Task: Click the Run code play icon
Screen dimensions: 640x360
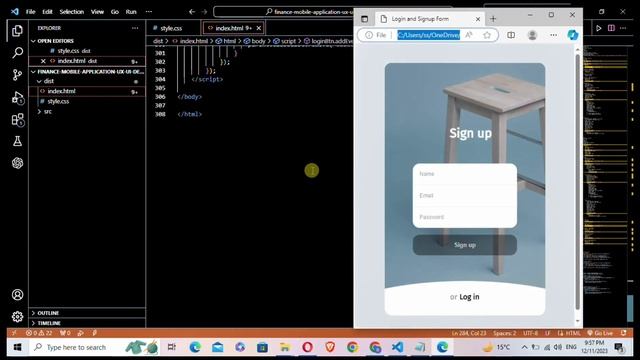Action: click(598, 28)
